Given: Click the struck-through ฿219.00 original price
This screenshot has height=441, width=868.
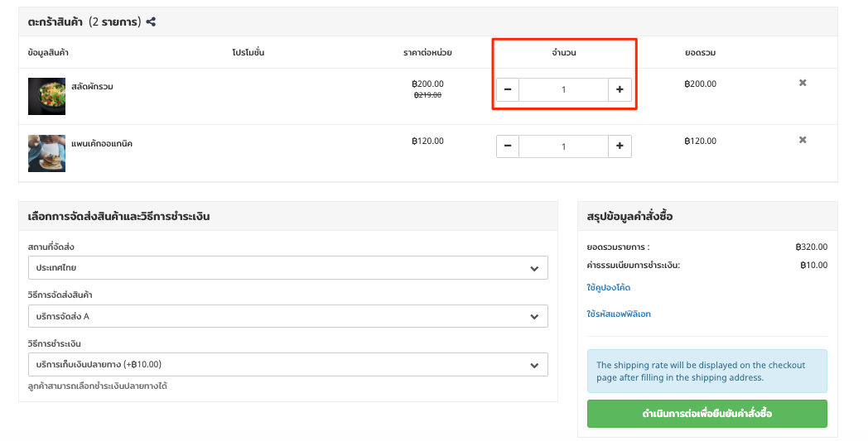Looking at the screenshot, I should 428,95.
